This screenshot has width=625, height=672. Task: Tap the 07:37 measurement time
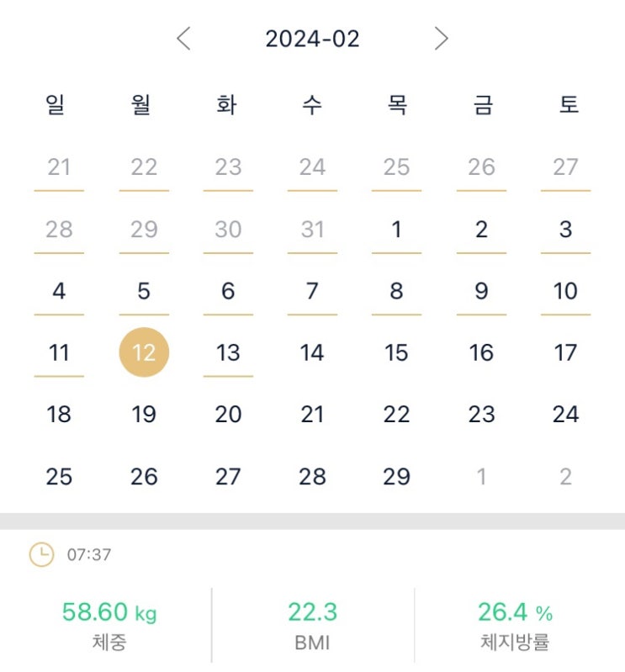[89, 555]
